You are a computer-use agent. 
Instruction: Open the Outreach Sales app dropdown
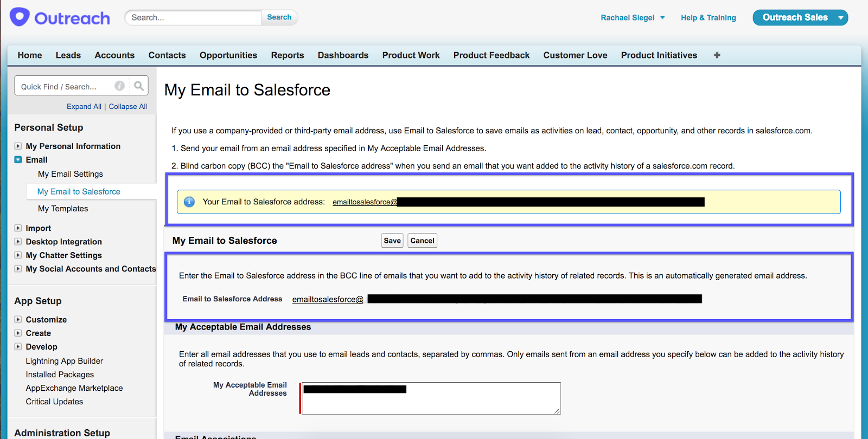pos(841,18)
